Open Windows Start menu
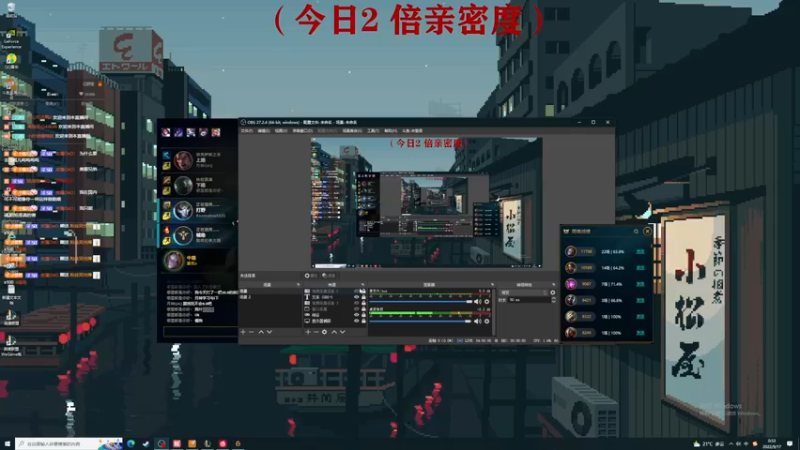 pos(7,443)
